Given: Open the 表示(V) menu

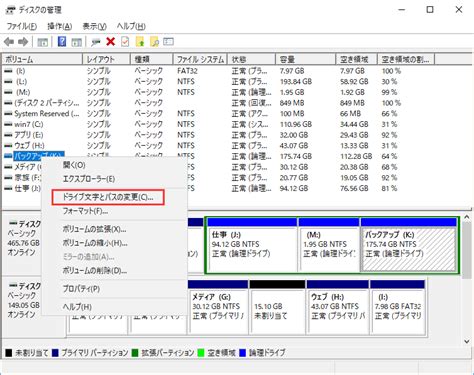Looking at the screenshot, I should (95, 26).
